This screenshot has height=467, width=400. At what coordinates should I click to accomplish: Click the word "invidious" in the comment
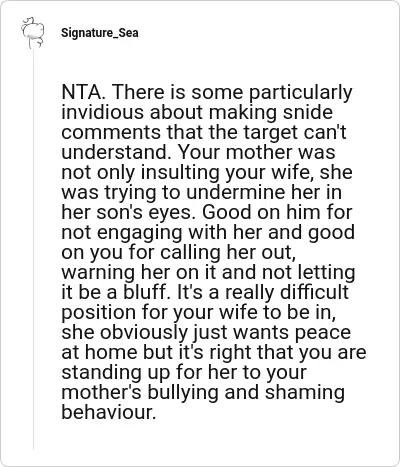point(103,112)
